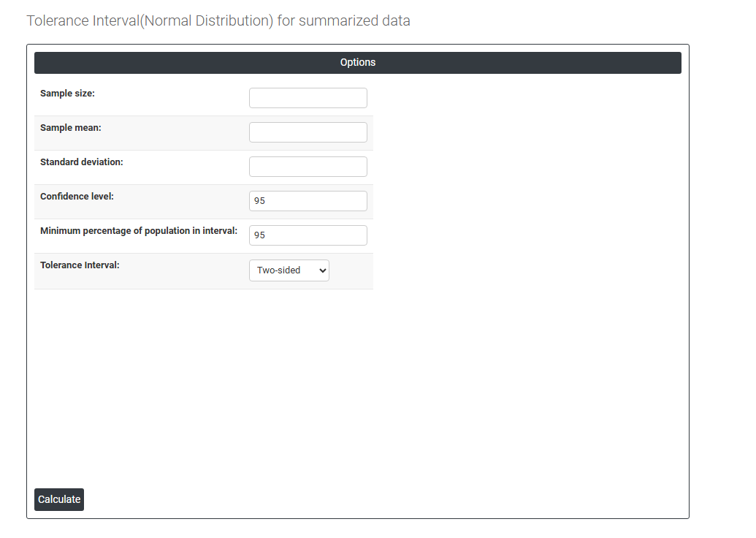Click the 'Tolerance Interval:' label text
This screenshot has width=756, height=538.
click(80, 265)
